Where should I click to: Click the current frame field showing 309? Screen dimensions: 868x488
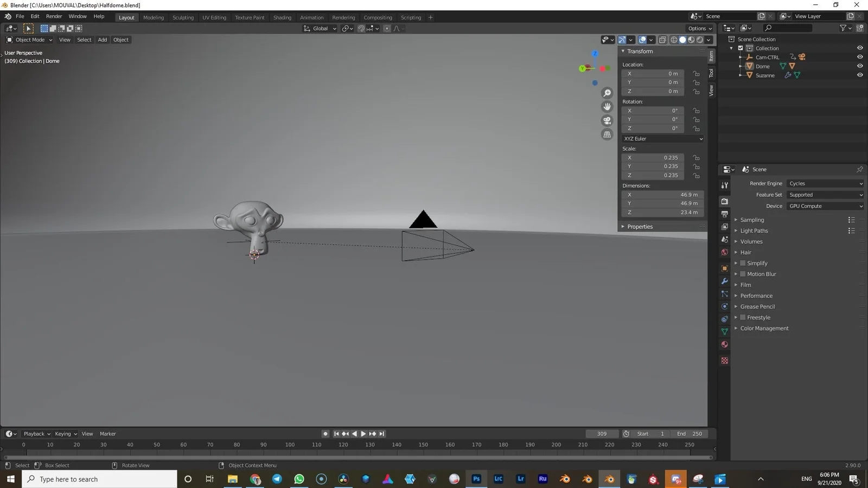coord(602,434)
